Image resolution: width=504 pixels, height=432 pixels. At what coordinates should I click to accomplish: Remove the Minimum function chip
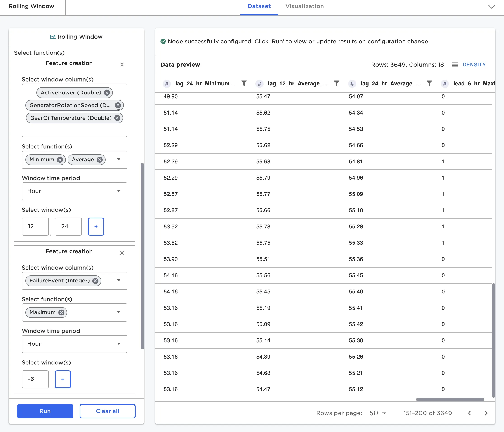coord(60,160)
